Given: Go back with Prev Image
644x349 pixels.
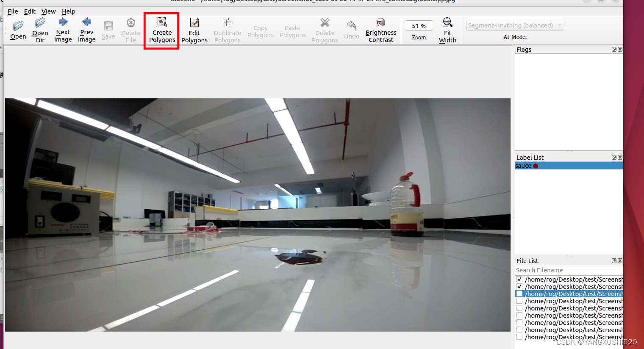Looking at the screenshot, I should tap(87, 30).
